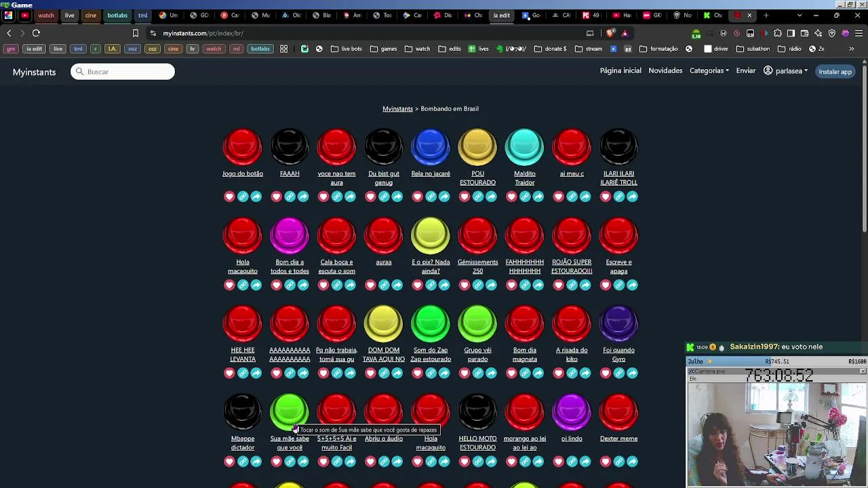Favorite the Gémissements 250 sound
Viewport: 868px width, 488px height.
pos(465,285)
